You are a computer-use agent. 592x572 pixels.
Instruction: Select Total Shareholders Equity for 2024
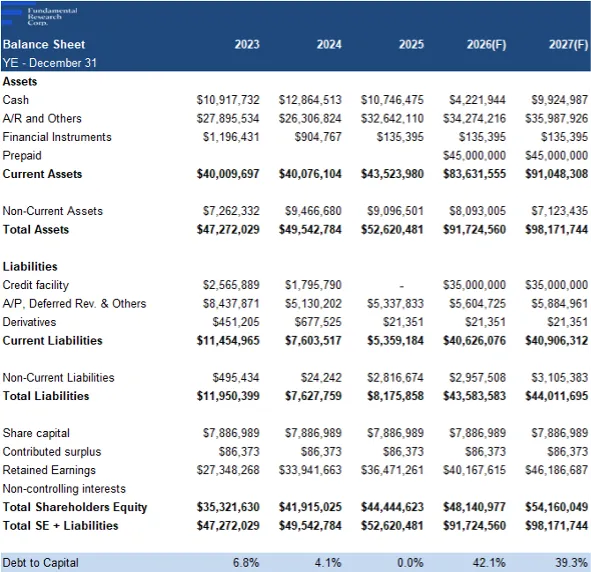coord(310,507)
